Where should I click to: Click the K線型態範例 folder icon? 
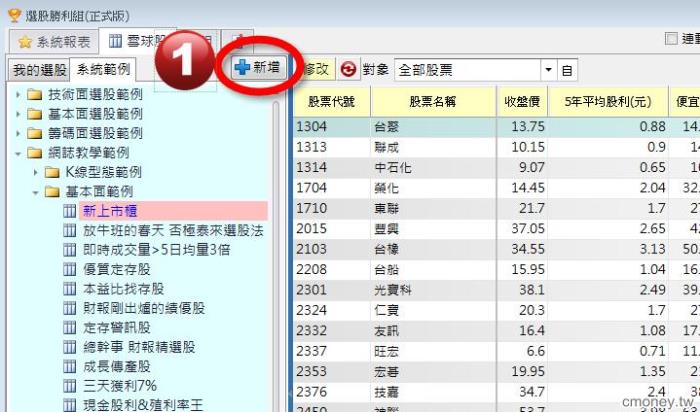(x=52, y=172)
